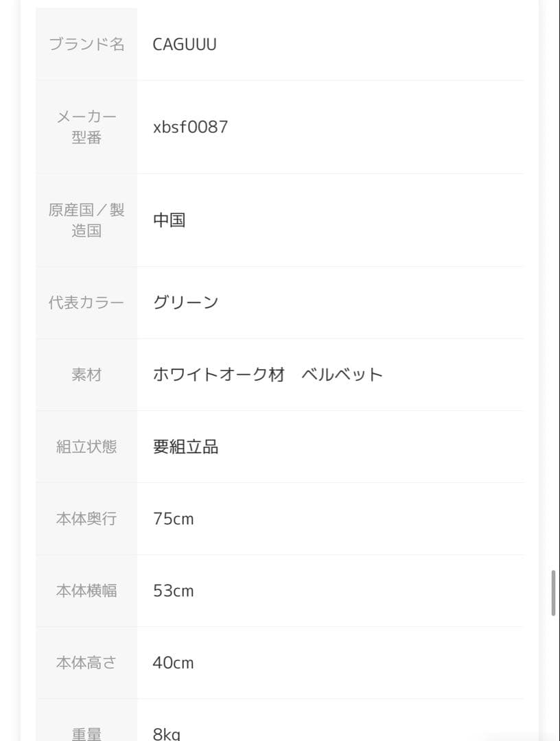The height and width of the screenshot is (741, 560).
Task: Click the 素材 label cell
Action: (x=86, y=375)
